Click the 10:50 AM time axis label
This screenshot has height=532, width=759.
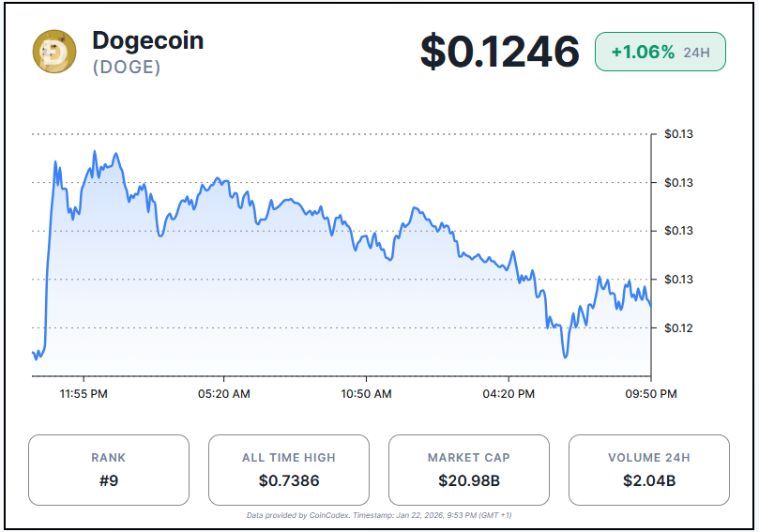[x=367, y=394]
